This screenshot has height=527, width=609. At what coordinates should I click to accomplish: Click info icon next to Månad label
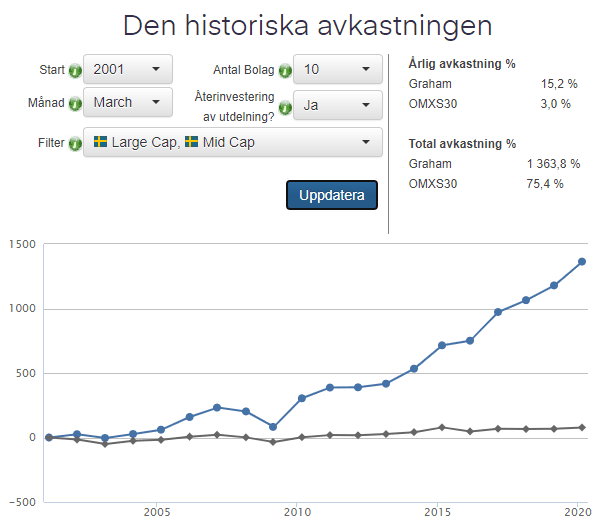click(75, 104)
